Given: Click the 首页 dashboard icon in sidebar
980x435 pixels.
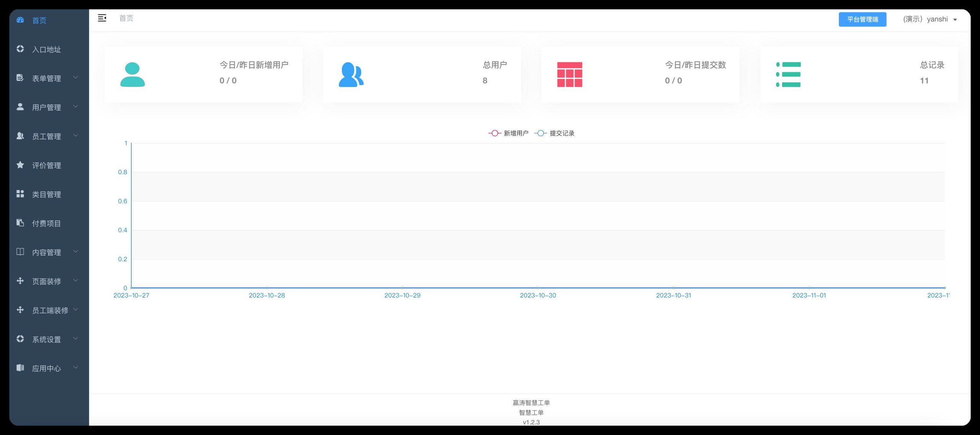Looking at the screenshot, I should 20,20.
